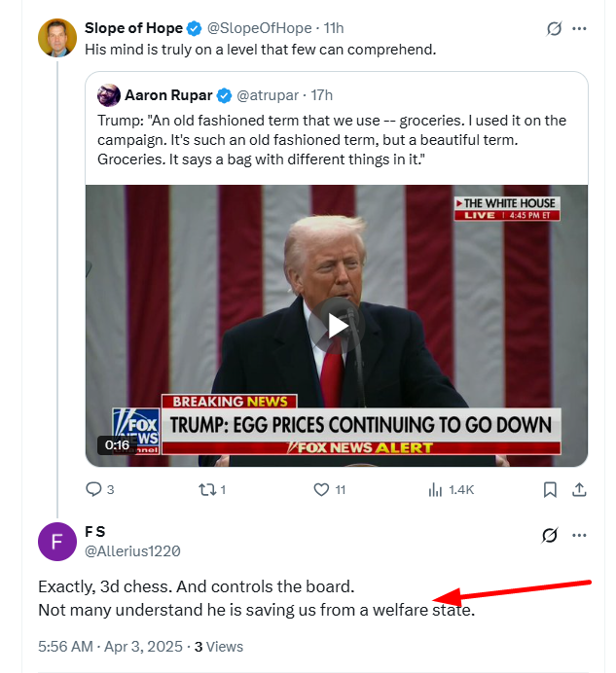This screenshot has width=616, height=673.
Task: Open more options on Slope of Hope post
Action: tap(580, 28)
